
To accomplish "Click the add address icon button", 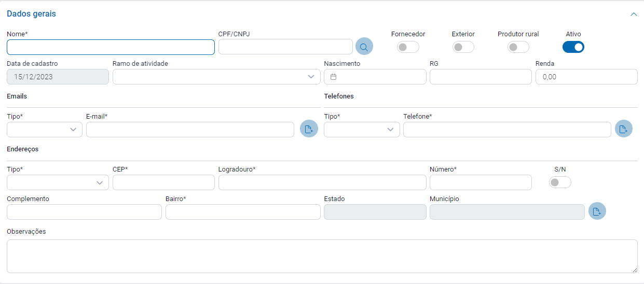I will [597, 211].
